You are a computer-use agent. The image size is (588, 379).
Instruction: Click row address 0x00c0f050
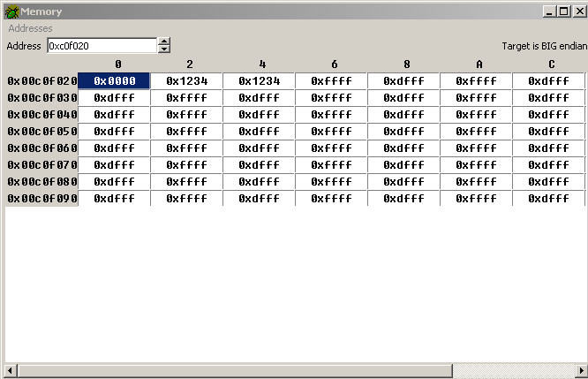pos(42,131)
